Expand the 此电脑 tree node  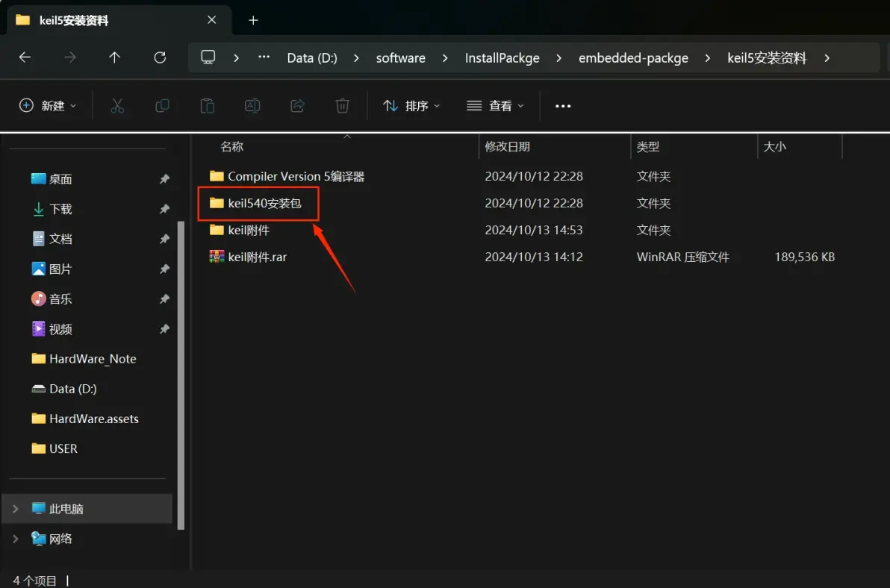(x=16, y=509)
